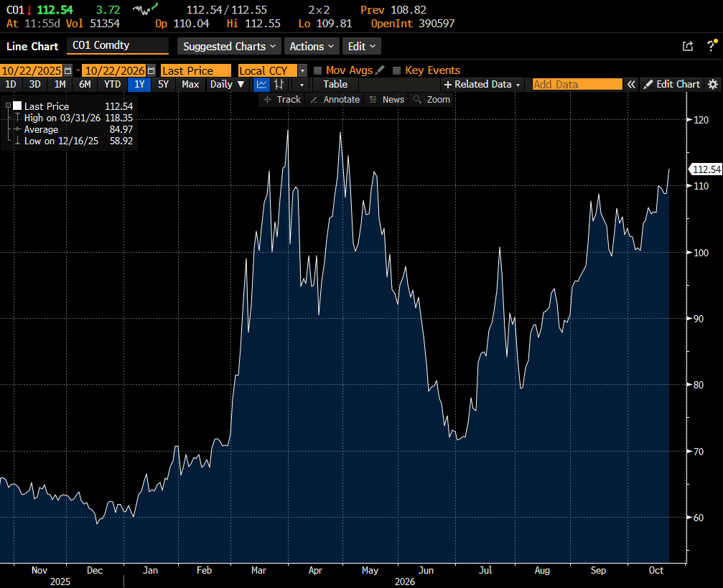This screenshot has width=723, height=588.
Task: Click the end date 10/22/2026 field
Action: tap(114, 70)
